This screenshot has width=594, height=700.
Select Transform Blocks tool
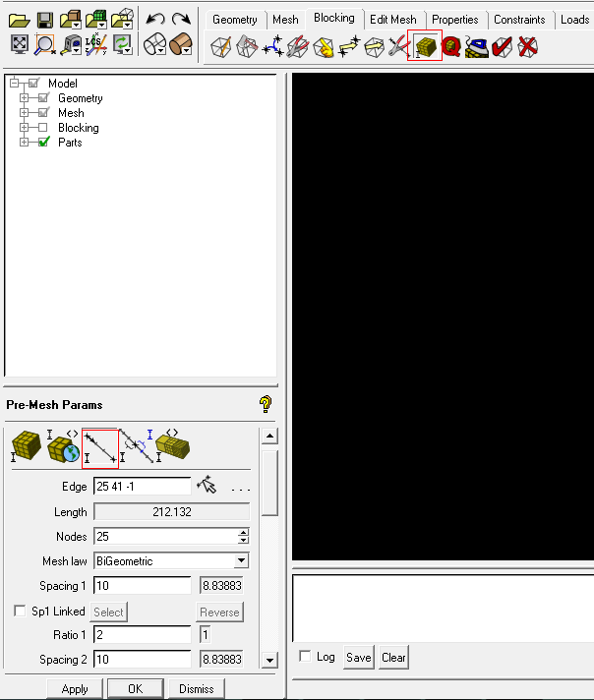375,47
